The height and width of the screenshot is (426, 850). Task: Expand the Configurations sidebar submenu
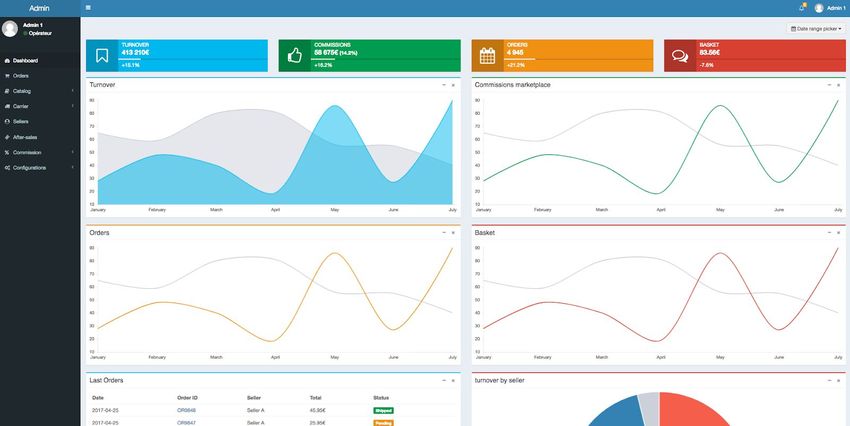pos(40,168)
